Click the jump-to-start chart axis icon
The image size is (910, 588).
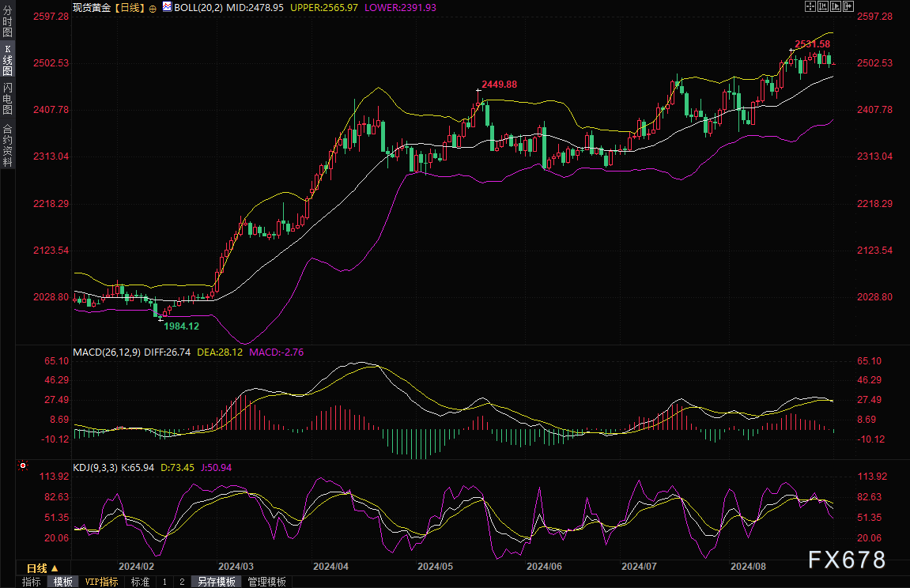823,6
